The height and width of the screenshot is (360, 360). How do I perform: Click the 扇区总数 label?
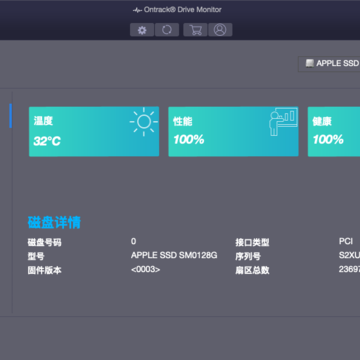(252, 270)
